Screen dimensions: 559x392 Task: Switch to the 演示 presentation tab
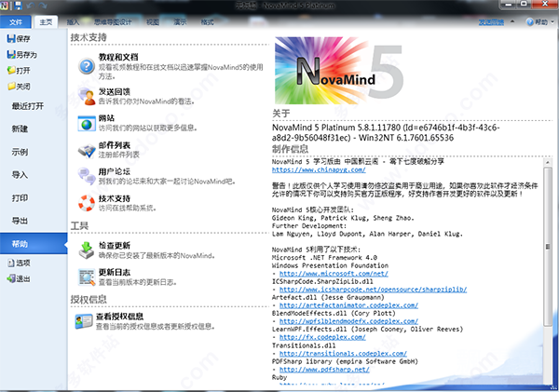pyautogui.click(x=180, y=22)
